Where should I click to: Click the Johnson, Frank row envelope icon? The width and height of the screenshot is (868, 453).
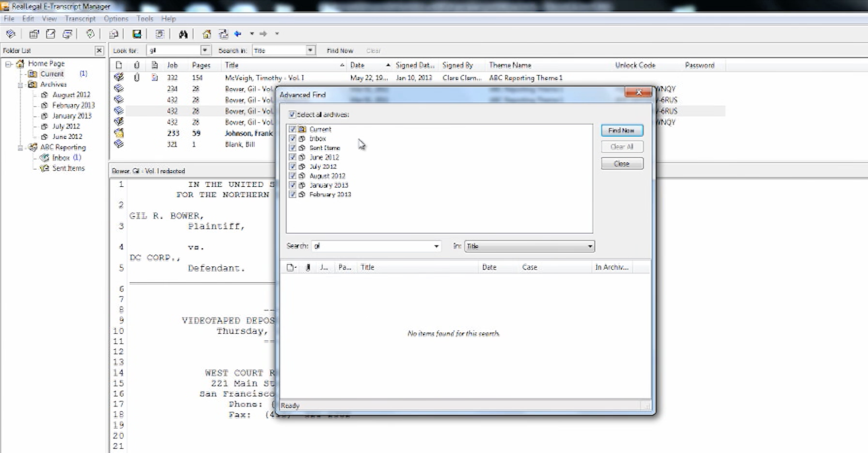(x=119, y=133)
